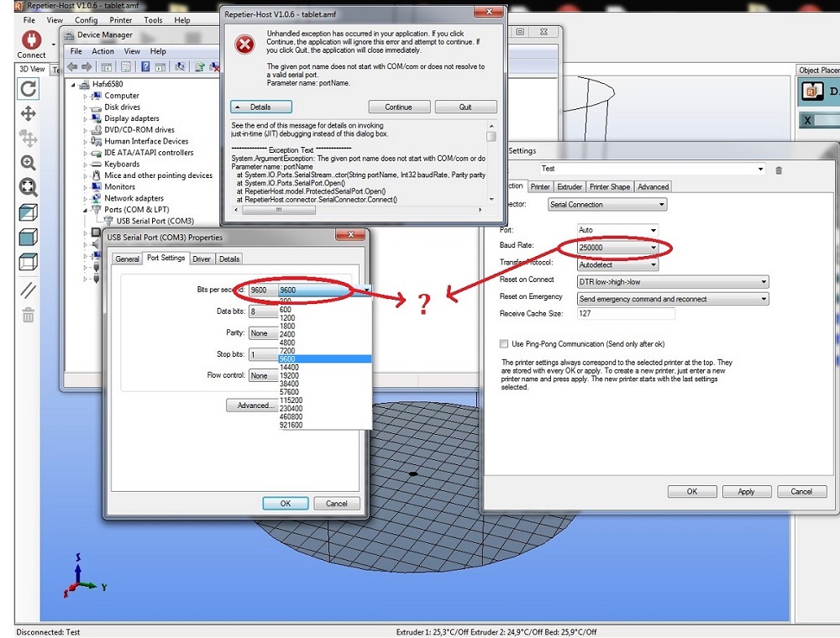Viewport: 840px width, 638px height.
Task: Click the red Connect plug icon
Action: (x=31, y=40)
